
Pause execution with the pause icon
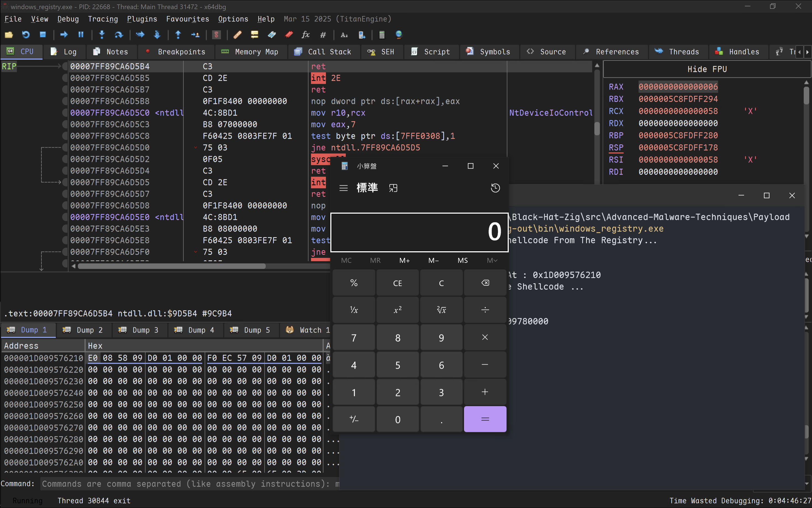tap(81, 35)
